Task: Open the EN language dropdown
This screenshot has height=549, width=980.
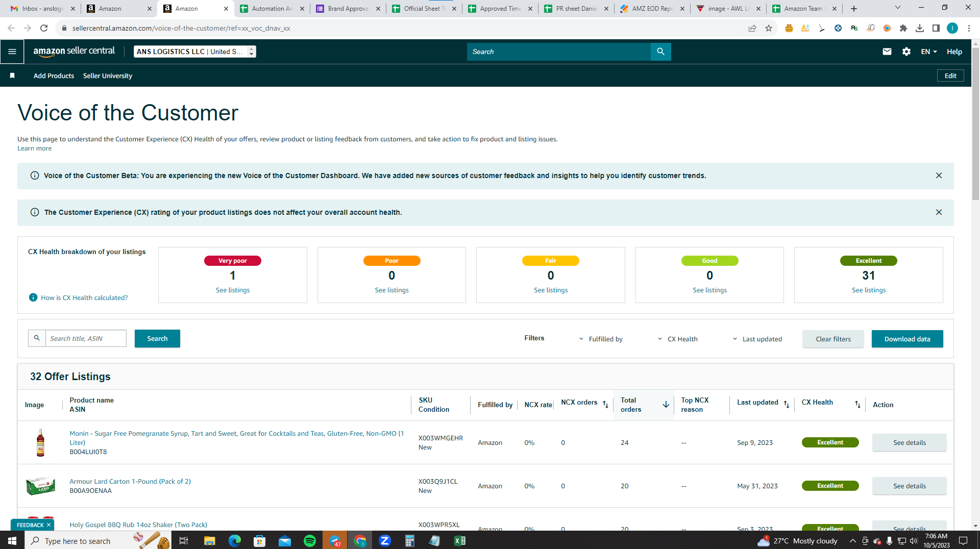Action: tap(929, 52)
